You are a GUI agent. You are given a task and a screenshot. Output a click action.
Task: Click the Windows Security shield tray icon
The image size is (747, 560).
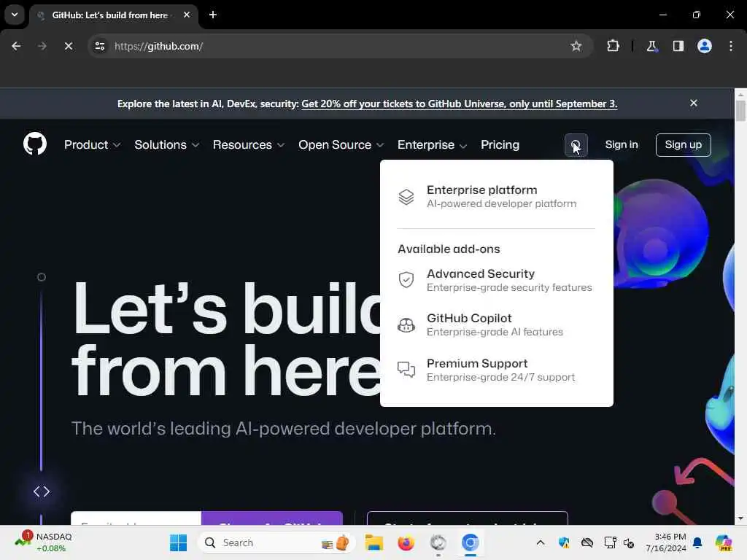(564, 542)
